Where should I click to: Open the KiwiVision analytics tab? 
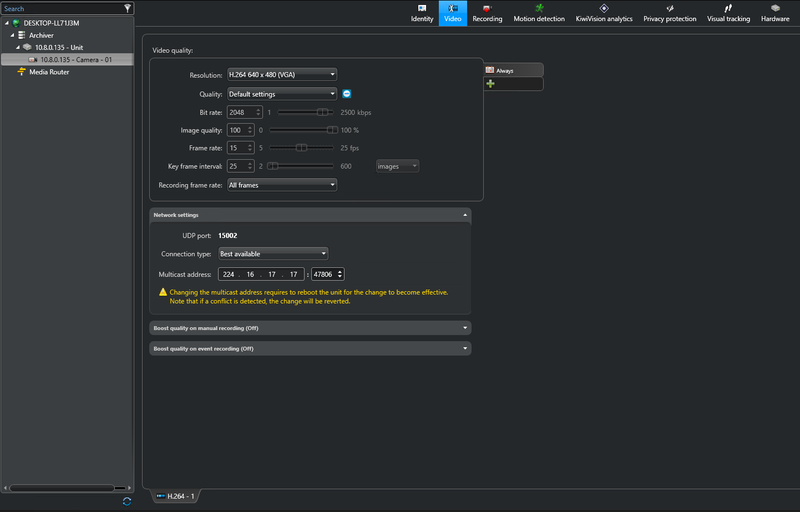pyautogui.click(x=603, y=13)
